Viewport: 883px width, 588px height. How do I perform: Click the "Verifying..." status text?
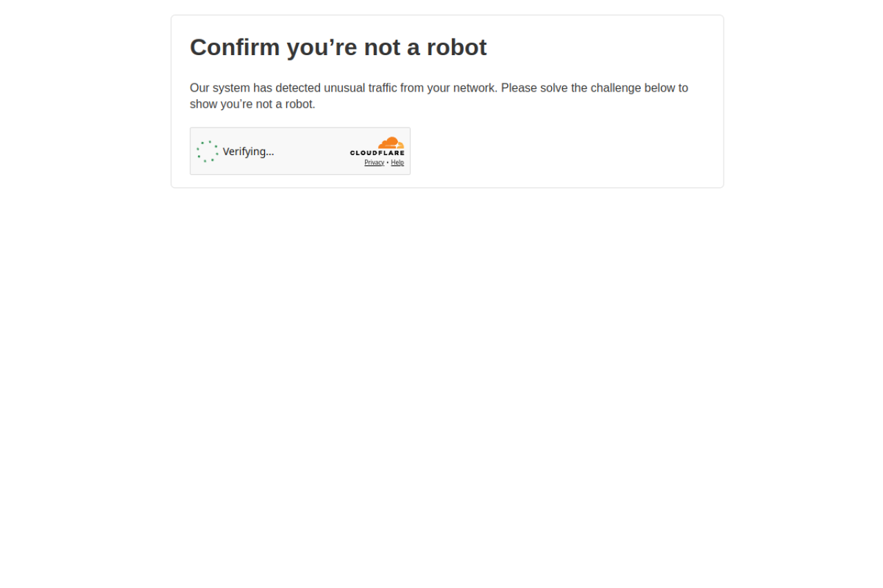point(248,152)
